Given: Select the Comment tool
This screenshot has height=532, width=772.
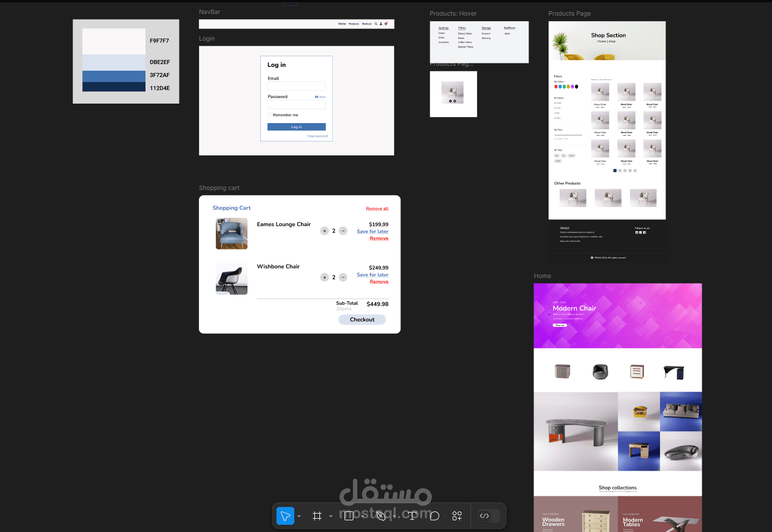Looking at the screenshot, I should (435, 516).
